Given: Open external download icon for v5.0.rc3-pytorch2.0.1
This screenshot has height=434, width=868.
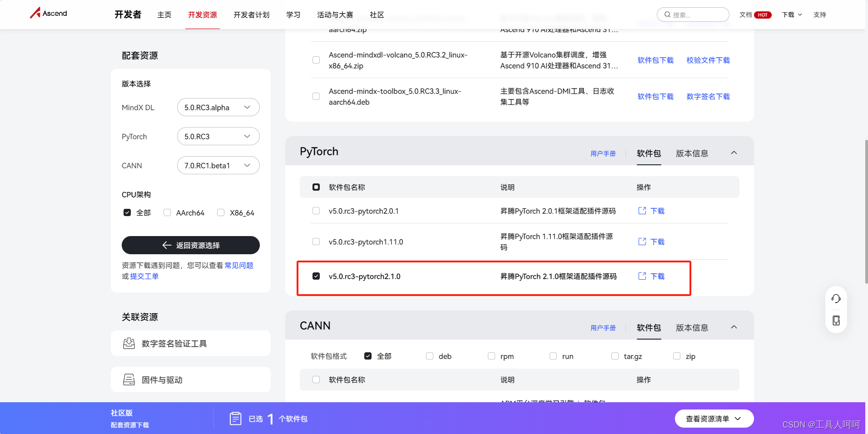Looking at the screenshot, I should pos(642,211).
